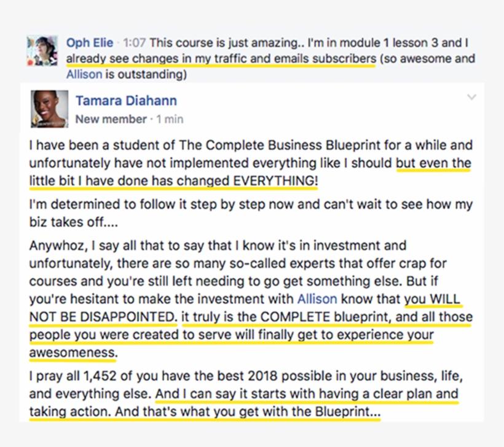
Task: Click the word 'Anywhoz' in the post
Action: 58,246
